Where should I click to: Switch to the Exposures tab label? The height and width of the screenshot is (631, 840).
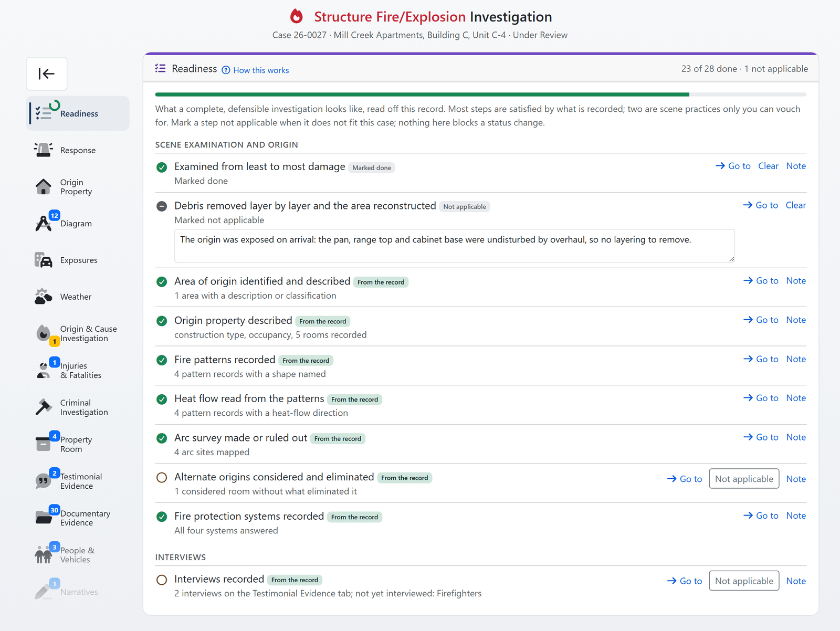click(x=79, y=260)
